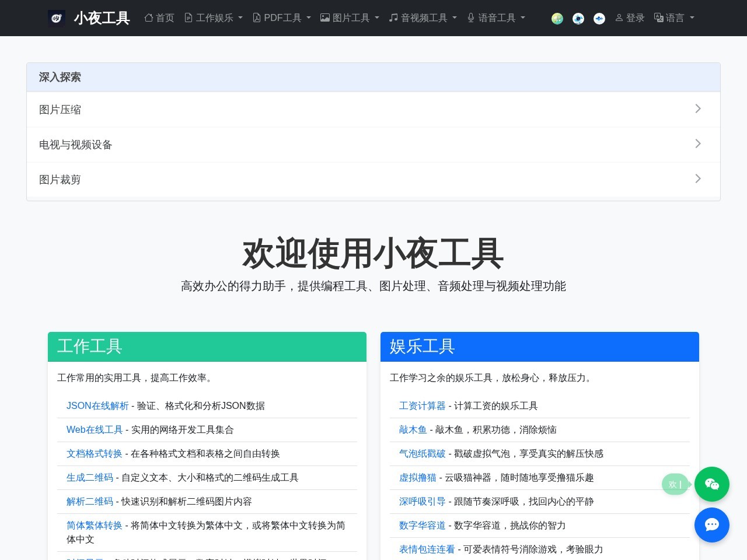This screenshot has width=747, height=560.
Task: Open the 数字华容道 link
Action: (423, 526)
